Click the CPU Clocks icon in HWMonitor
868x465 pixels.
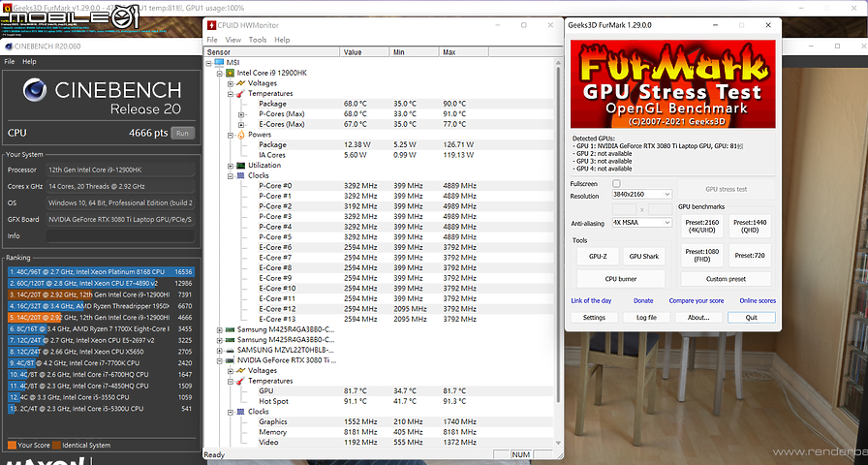[x=241, y=175]
